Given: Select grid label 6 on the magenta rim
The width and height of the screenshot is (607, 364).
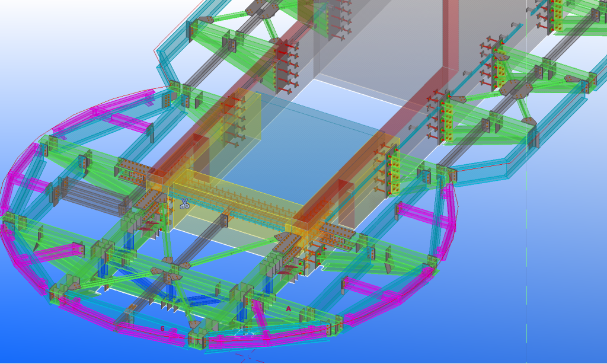Looking at the screenshot, I should tap(162, 328).
